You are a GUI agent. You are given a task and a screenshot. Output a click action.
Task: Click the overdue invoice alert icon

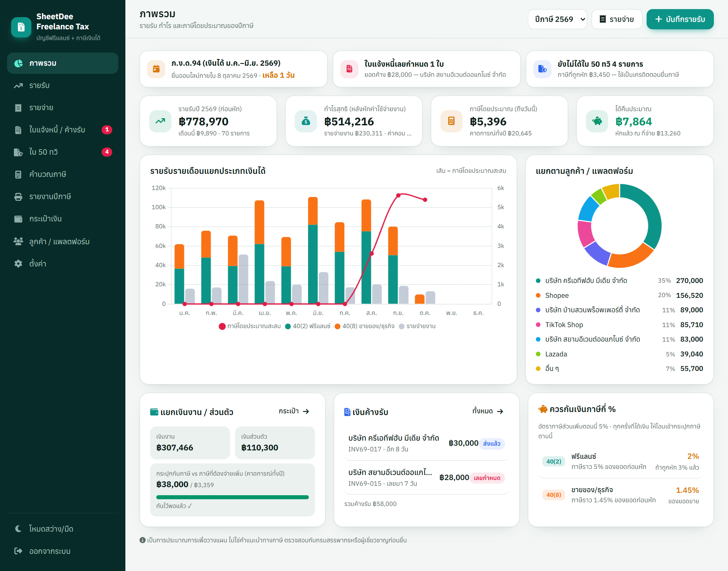pyautogui.click(x=349, y=69)
